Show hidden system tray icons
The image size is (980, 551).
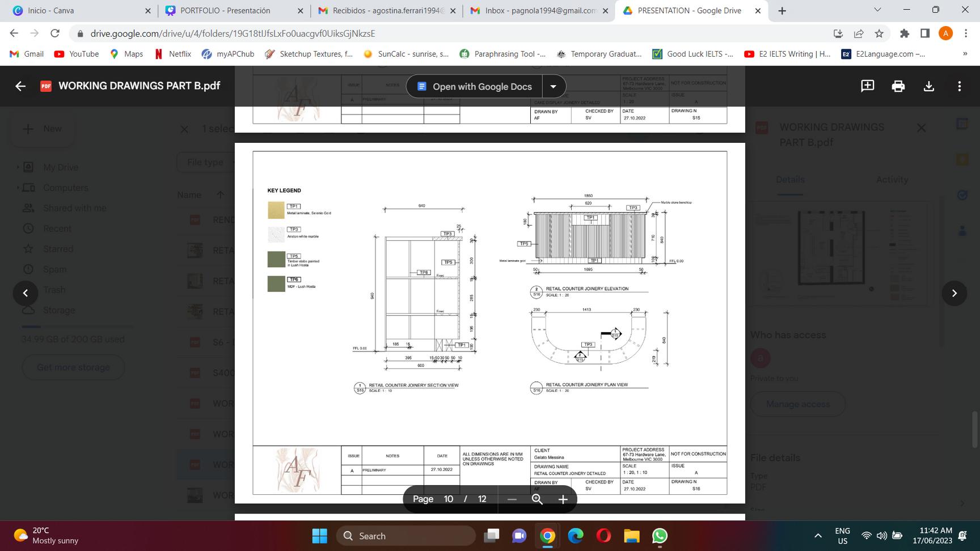818,536
